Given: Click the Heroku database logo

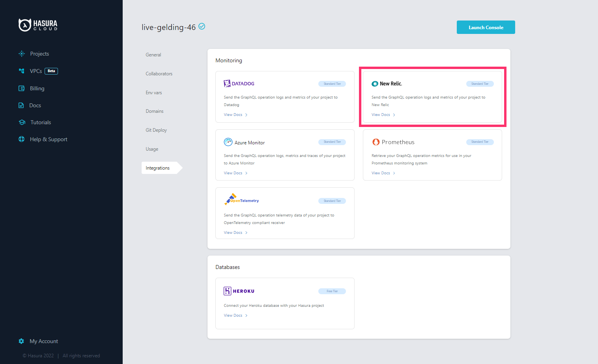Looking at the screenshot, I should tap(228, 291).
